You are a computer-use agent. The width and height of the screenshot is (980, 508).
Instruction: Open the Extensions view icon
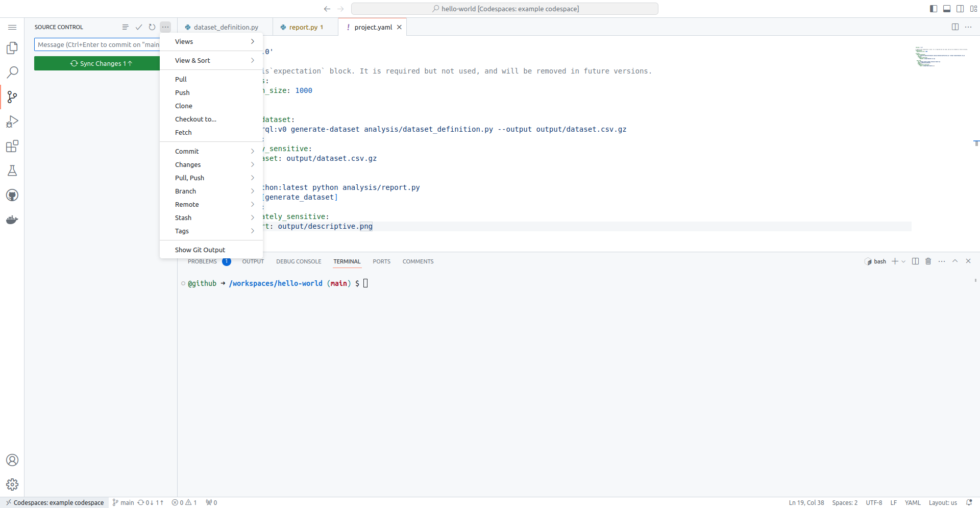point(12,146)
